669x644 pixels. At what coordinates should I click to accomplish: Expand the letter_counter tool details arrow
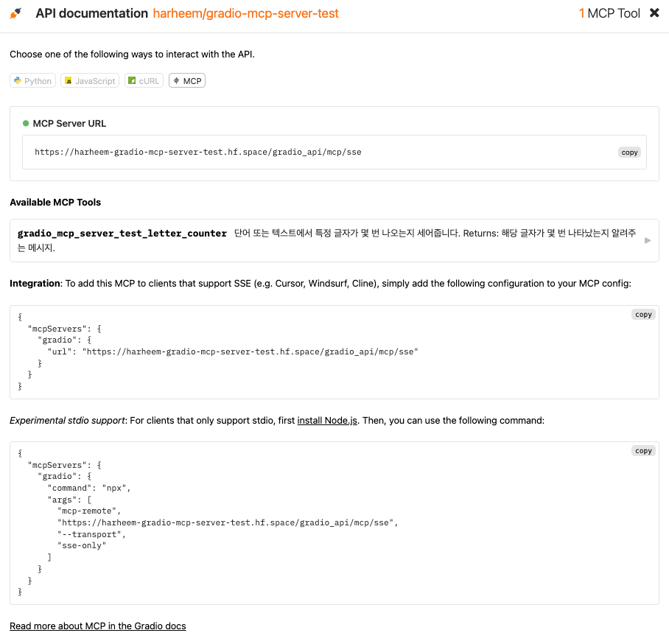click(648, 241)
